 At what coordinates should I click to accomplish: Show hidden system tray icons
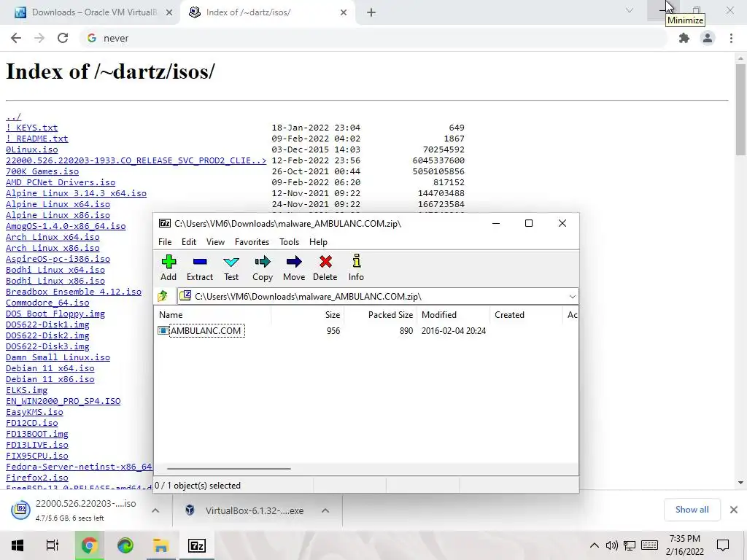(594, 545)
